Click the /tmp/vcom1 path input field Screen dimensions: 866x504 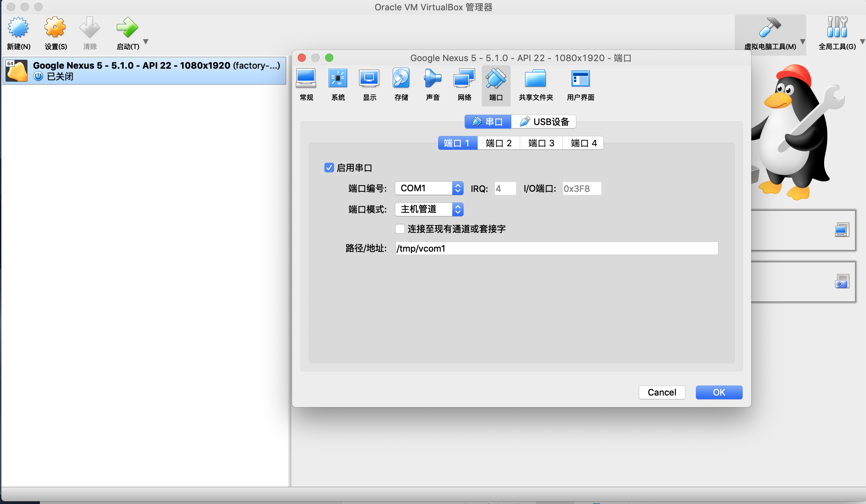coord(556,248)
